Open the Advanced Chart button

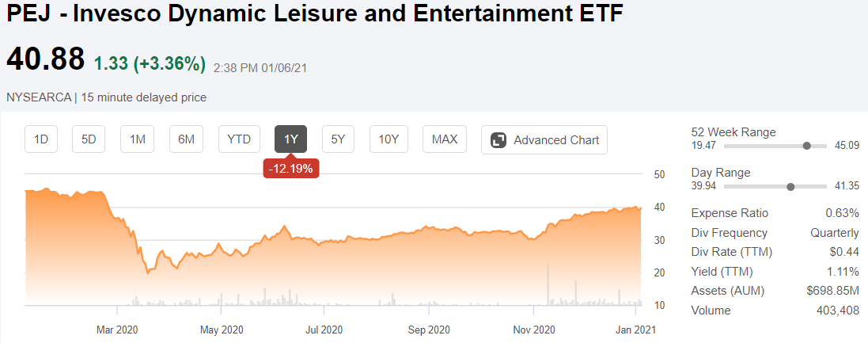pos(544,139)
